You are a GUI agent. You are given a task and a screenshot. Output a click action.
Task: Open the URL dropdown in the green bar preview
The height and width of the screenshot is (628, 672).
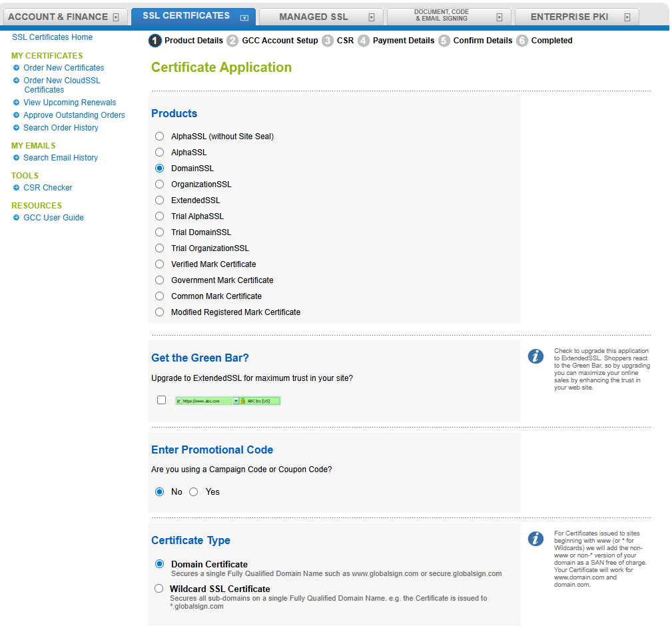236,400
